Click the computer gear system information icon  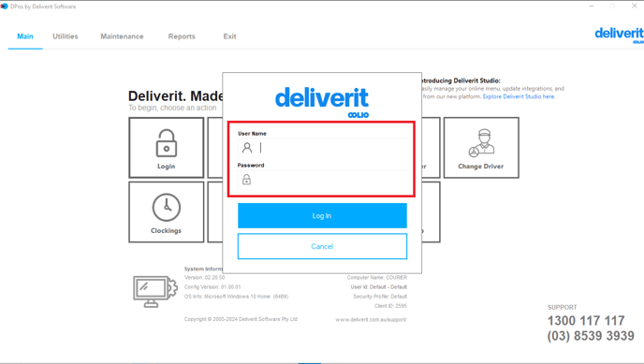point(155,291)
